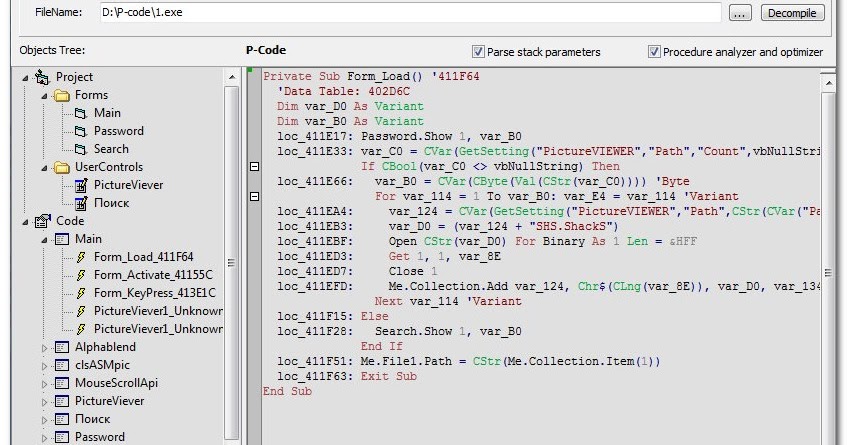Viewport: 847px width, 445px height.
Task: Click the Alphablend module icon
Action: pyautogui.click(x=62, y=347)
